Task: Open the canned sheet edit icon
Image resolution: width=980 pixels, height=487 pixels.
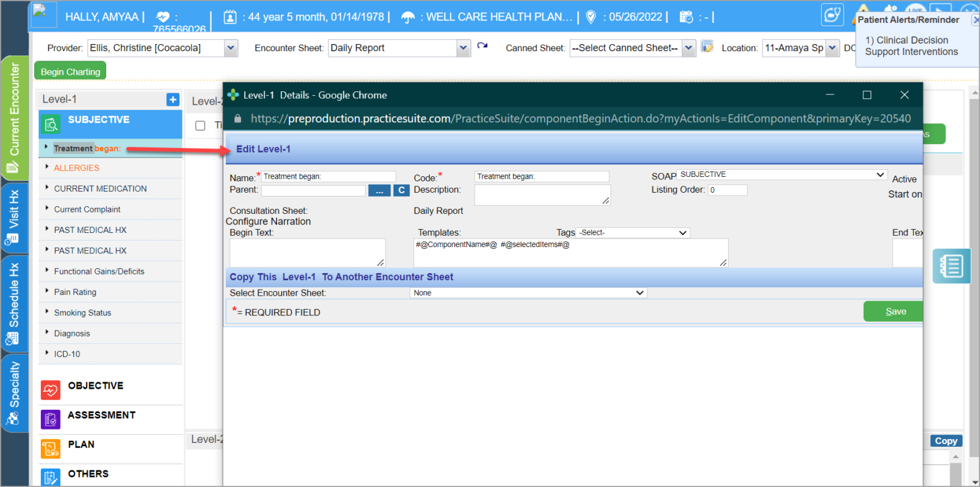Action: 707,47
